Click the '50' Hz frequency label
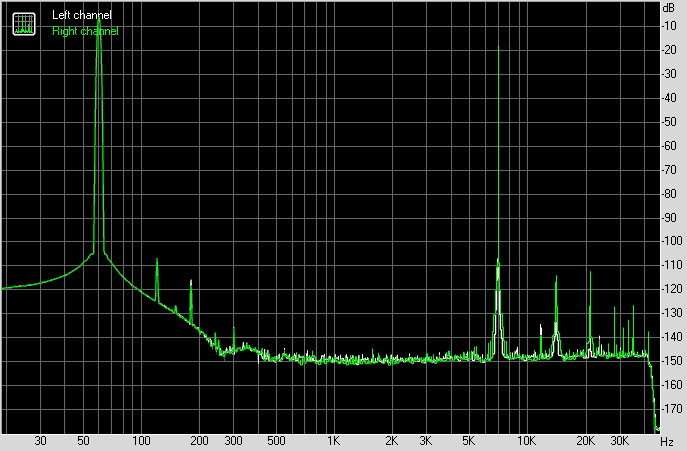Image resolution: width=687 pixels, height=451 pixels. coord(83,440)
